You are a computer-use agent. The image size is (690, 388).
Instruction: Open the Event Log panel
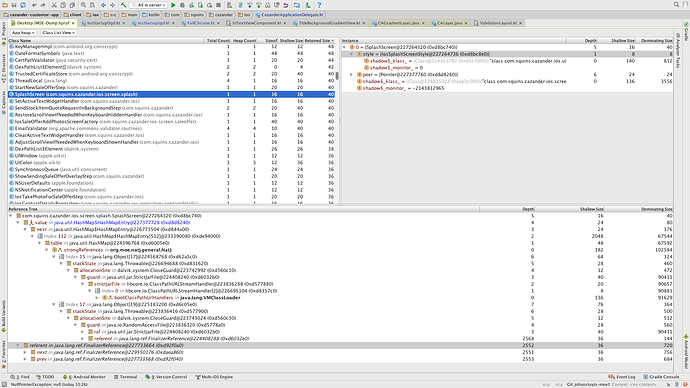[622, 377]
